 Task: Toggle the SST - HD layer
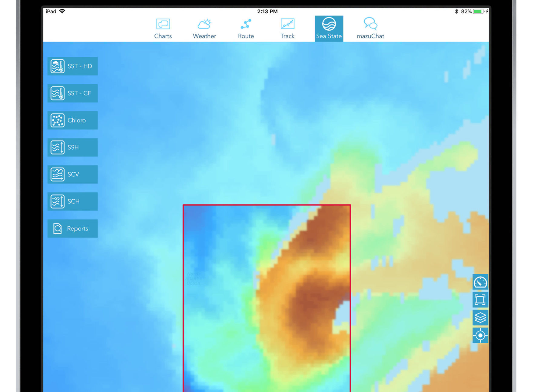[x=72, y=66]
